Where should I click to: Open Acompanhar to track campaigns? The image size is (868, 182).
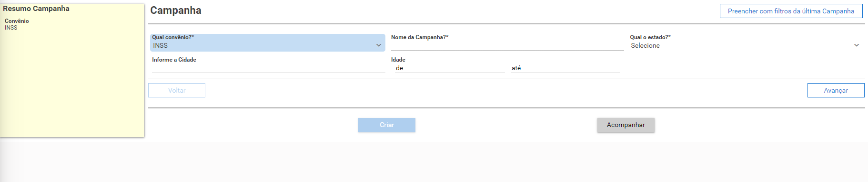click(626, 125)
